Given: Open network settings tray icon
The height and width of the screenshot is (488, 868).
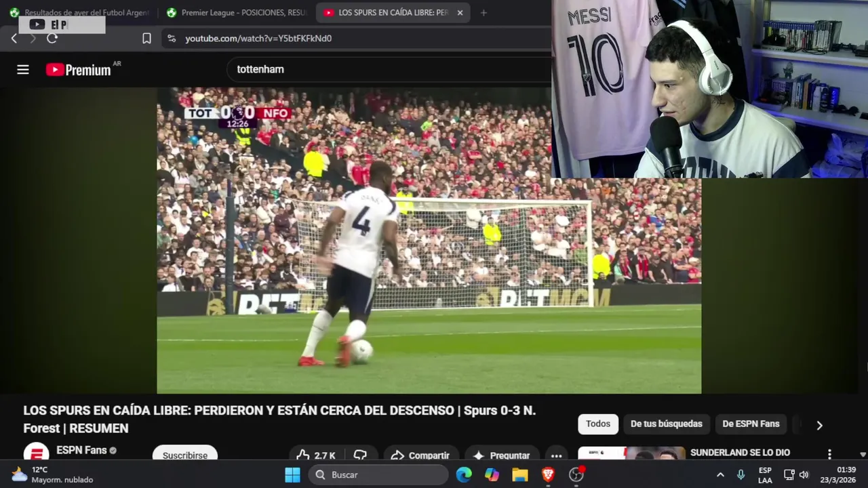Looking at the screenshot, I should (x=789, y=474).
